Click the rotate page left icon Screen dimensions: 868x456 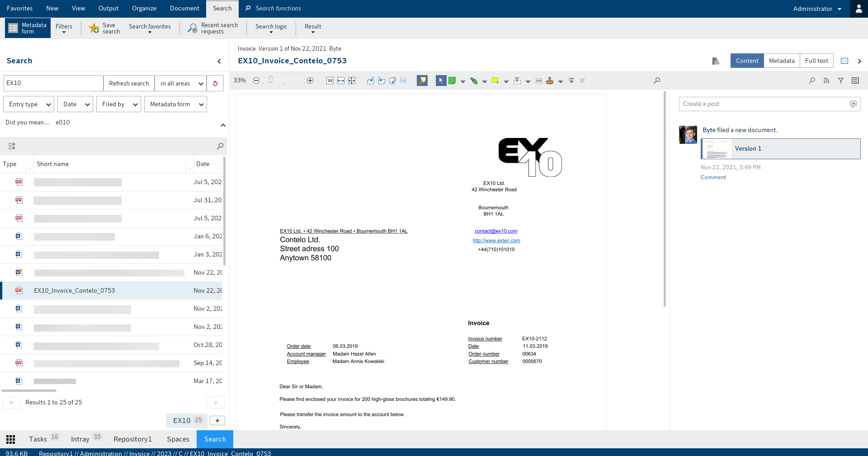(x=370, y=81)
